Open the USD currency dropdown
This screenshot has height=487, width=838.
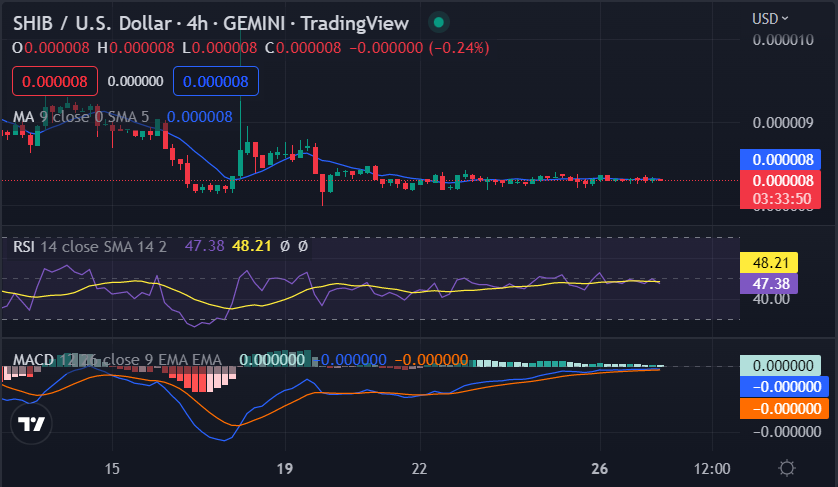[x=770, y=19]
